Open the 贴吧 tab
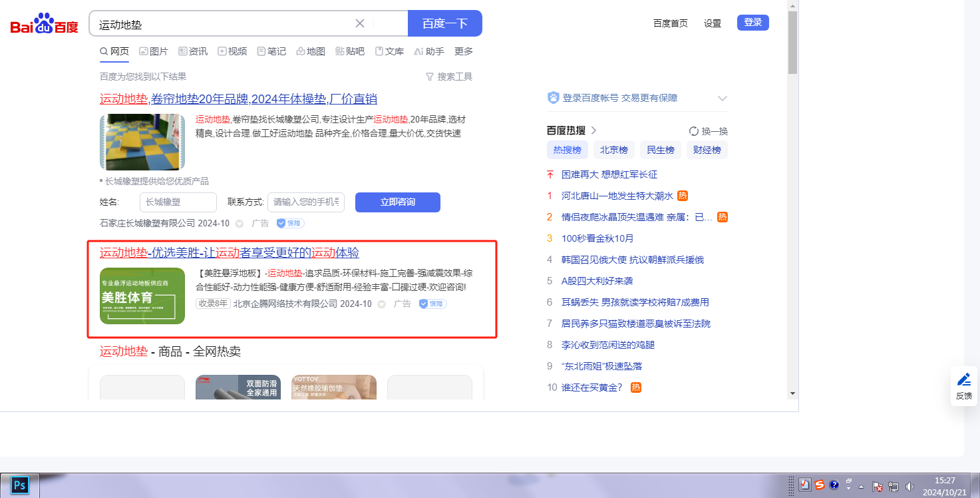 350,51
